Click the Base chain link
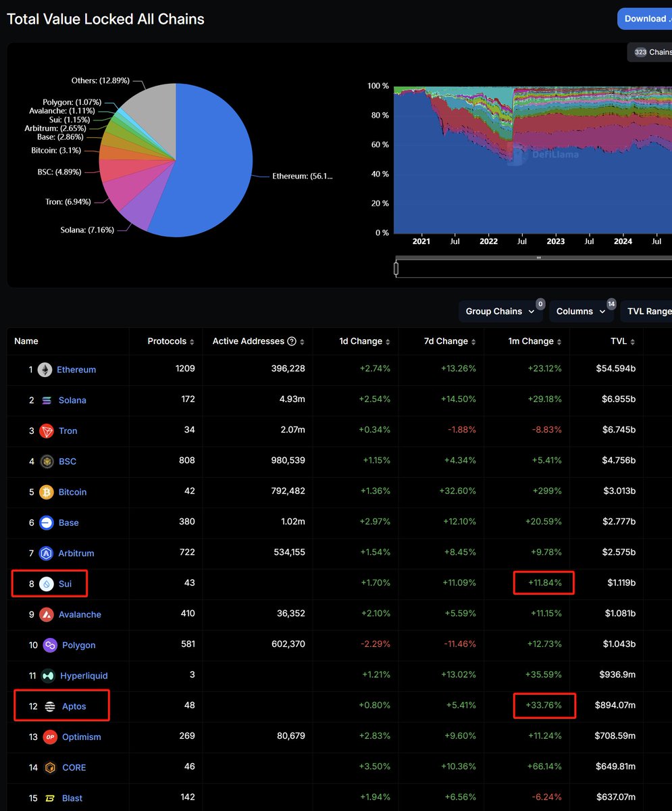 69,522
